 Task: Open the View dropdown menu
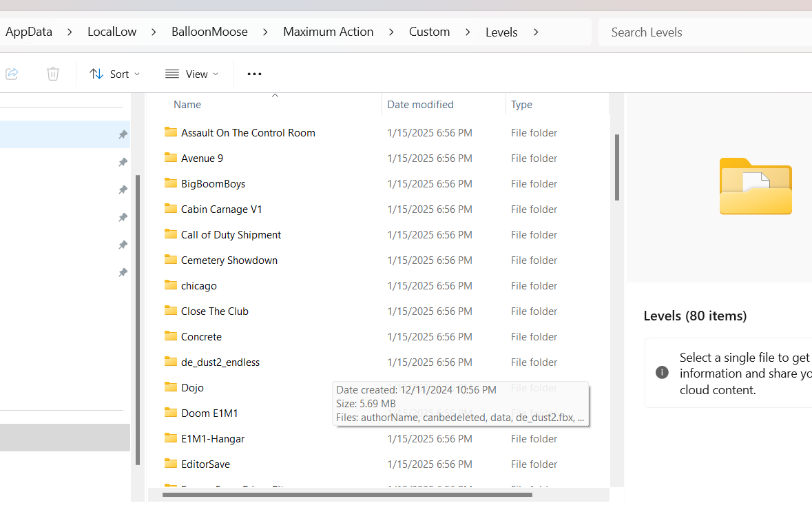tap(191, 74)
